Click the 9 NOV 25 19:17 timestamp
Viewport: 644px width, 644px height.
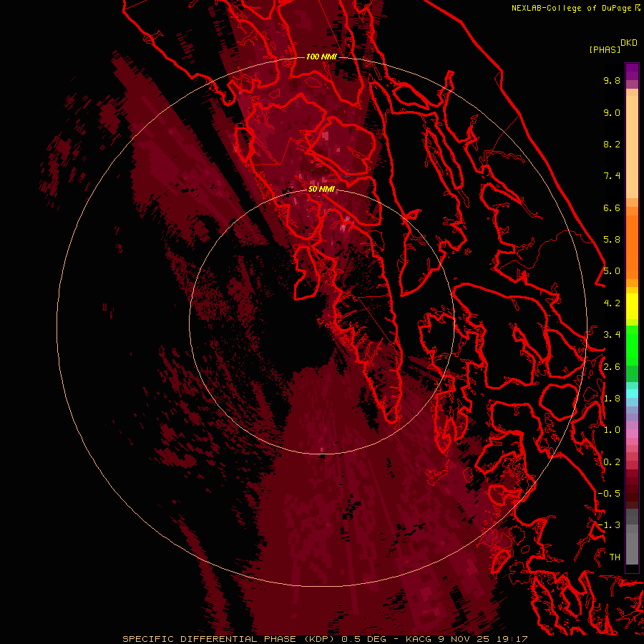pyautogui.click(x=482, y=639)
